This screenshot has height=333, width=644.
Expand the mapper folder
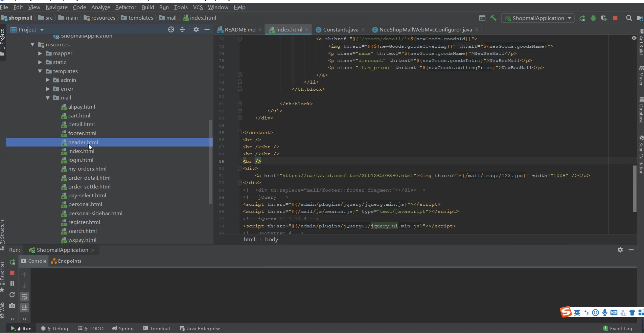[40, 53]
